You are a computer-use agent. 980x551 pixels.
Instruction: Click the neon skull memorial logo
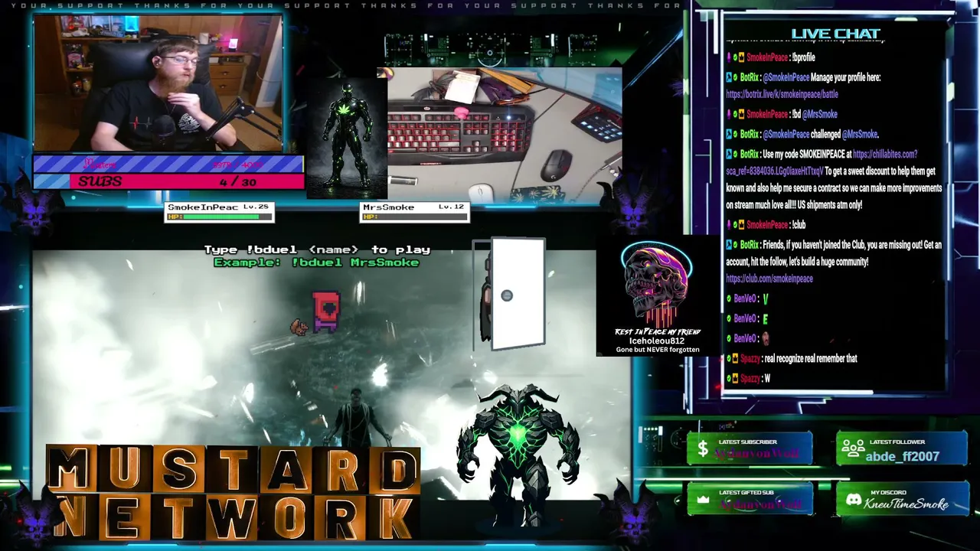click(x=657, y=285)
